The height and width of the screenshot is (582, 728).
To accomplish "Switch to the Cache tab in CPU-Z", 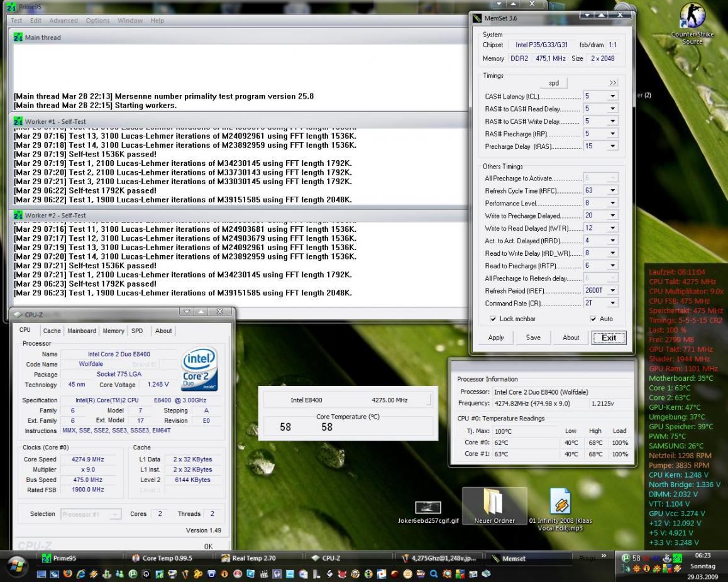I will point(52,331).
